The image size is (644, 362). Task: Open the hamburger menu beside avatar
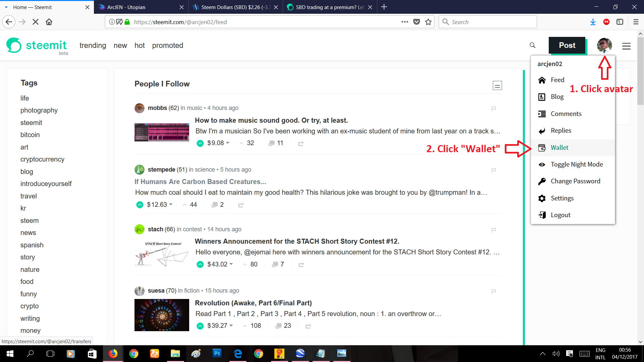coord(626,46)
